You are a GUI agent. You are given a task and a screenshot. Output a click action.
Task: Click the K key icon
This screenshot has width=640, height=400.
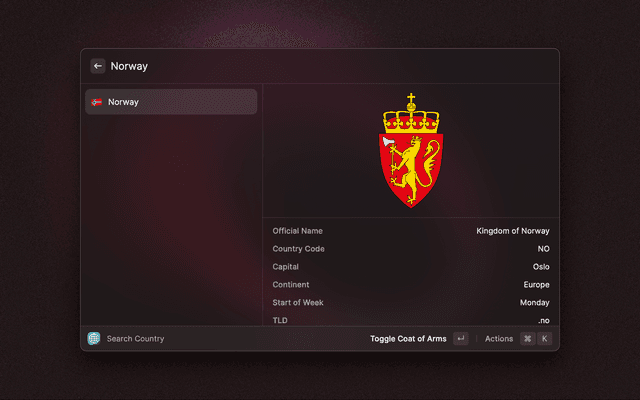544,338
